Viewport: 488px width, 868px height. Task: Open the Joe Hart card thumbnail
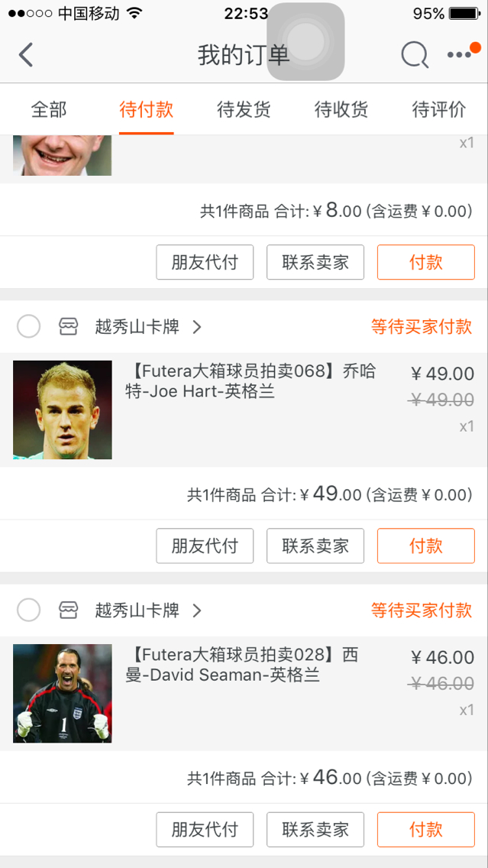[63, 410]
